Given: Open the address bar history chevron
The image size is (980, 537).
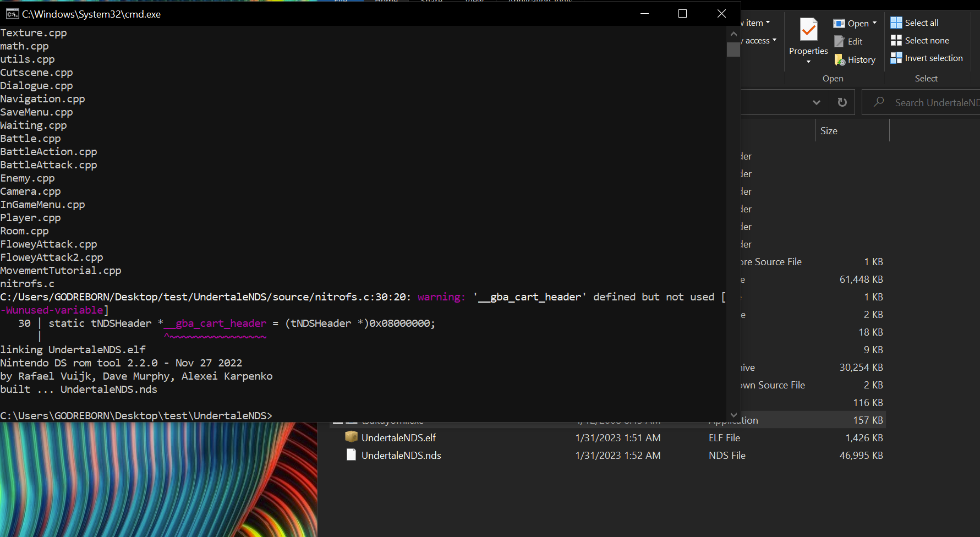Looking at the screenshot, I should (x=817, y=102).
